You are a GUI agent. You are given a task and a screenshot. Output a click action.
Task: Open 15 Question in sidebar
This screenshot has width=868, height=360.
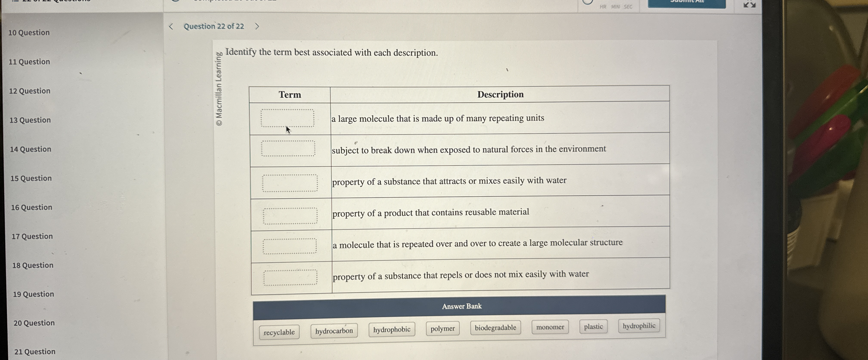click(x=31, y=178)
